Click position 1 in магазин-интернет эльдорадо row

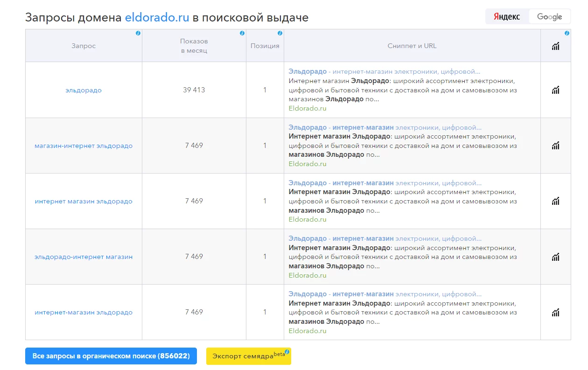coord(265,146)
